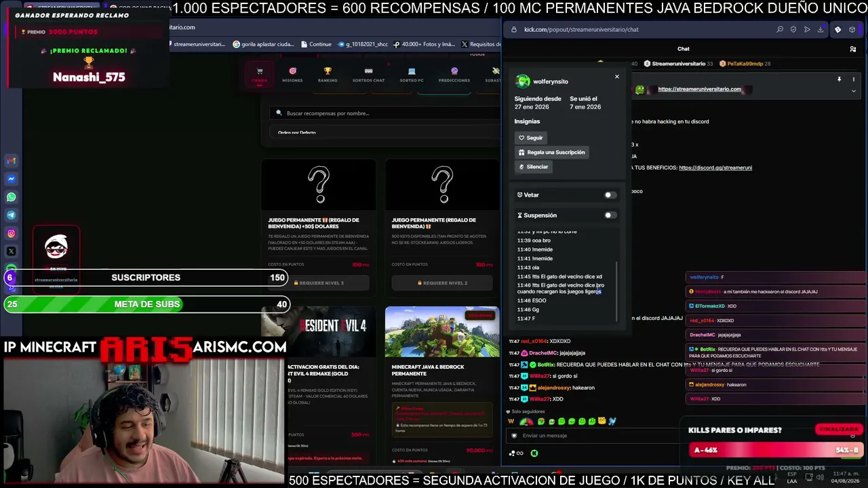Close the wolferynsito user card
This screenshot has height=488, width=868.
pos(617,77)
